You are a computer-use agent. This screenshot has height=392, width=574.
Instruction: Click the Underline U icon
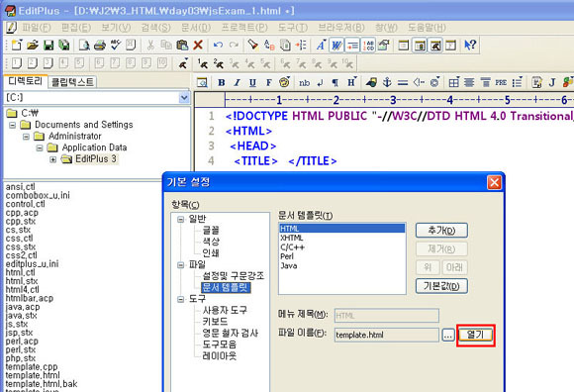tap(252, 83)
